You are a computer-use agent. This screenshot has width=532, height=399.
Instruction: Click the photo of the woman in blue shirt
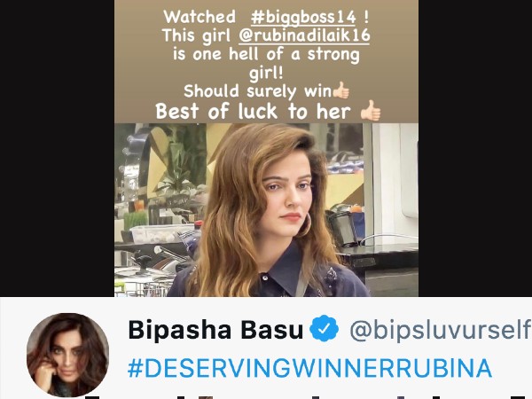[266, 209]
